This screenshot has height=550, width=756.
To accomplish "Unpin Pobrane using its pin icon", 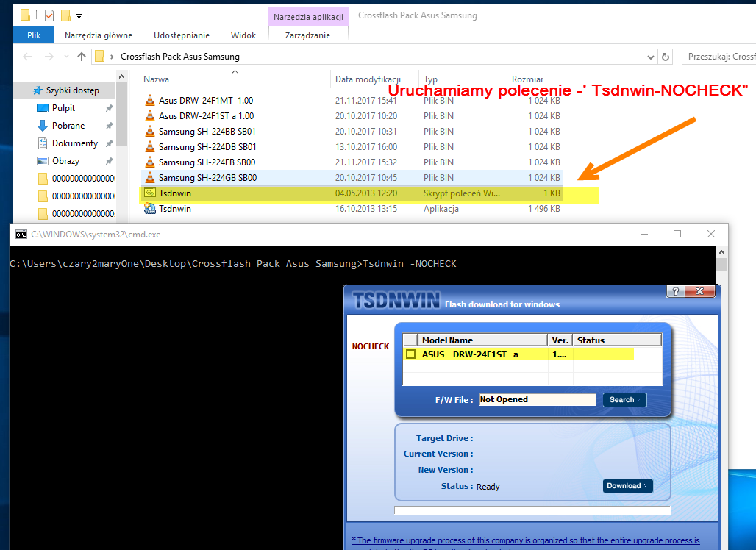I will [109, 126].
